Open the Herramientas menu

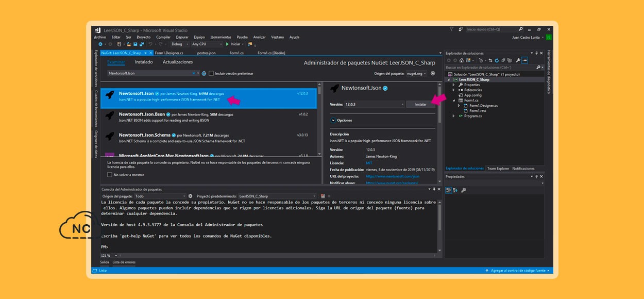(x=221, y=37)
